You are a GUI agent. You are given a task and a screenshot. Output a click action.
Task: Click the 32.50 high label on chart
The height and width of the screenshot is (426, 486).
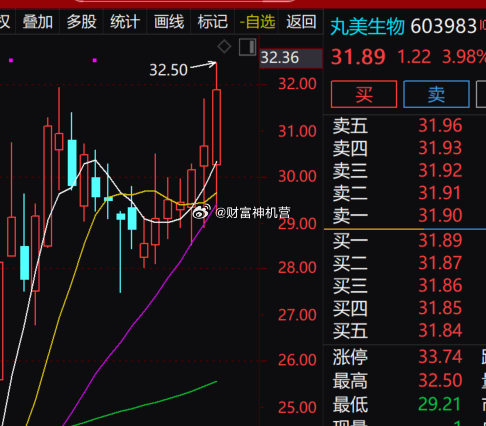168,70
